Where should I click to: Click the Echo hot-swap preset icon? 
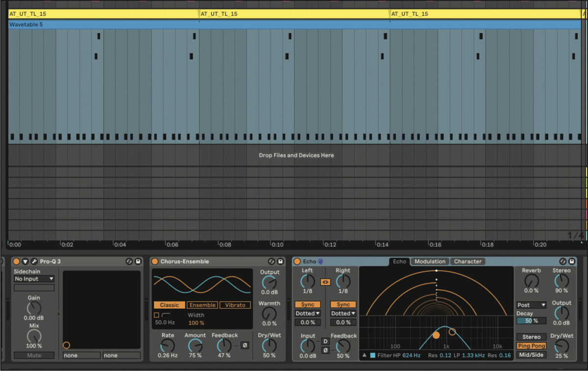coord(563,261)
